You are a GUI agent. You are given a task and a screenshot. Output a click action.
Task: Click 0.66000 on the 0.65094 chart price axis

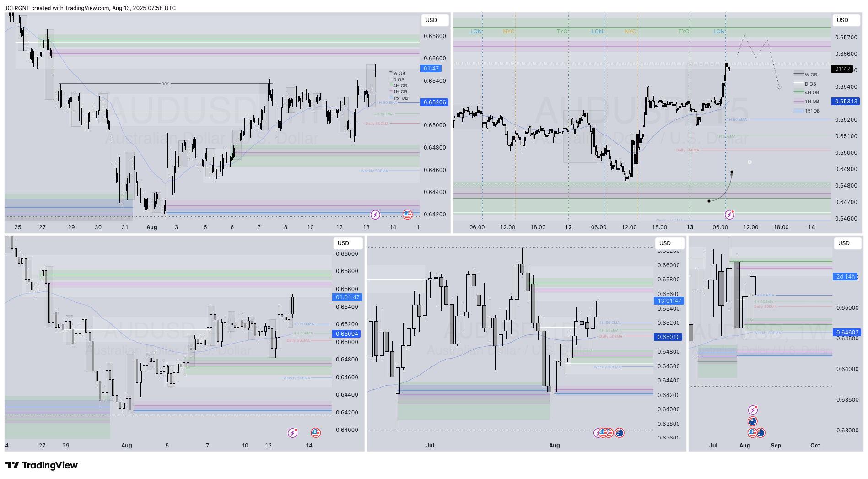pos(347,254)
